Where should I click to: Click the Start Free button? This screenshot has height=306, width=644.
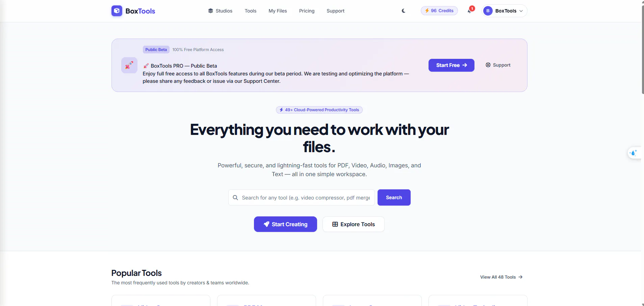pos(452,65)
